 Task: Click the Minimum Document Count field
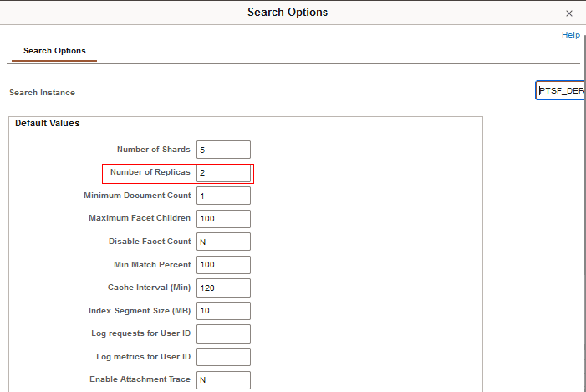[223, 196]
